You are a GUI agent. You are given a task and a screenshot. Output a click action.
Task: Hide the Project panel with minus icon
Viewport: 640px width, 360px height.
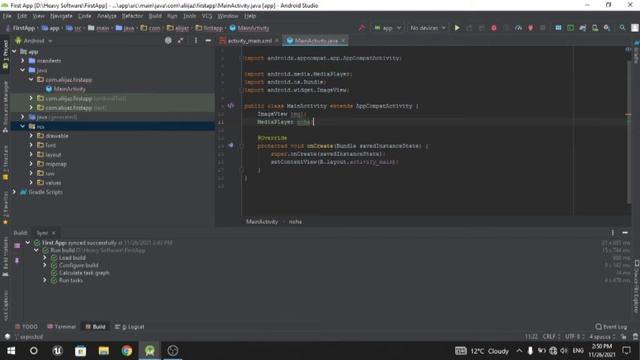tap(208, 40)
